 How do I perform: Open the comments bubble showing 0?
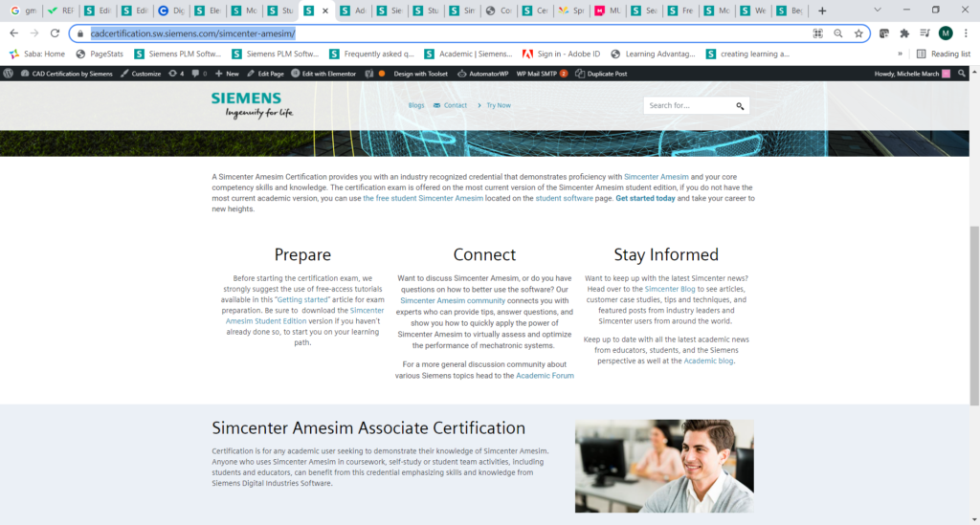tap(199, 74)
